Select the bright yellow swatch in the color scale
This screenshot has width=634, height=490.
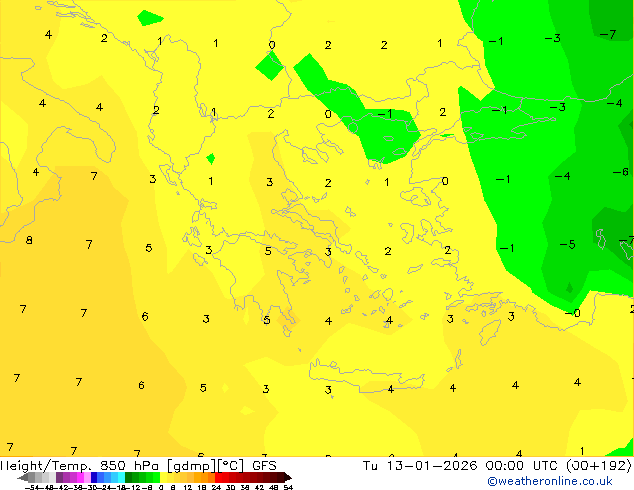coord(163,477)
